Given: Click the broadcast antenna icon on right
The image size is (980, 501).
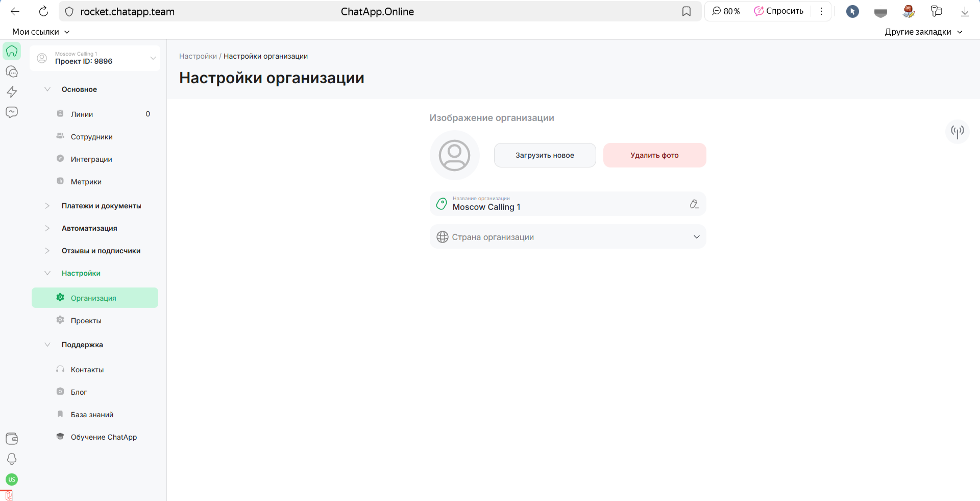Looking at the screenshot, I should click(x=957, y=132).
